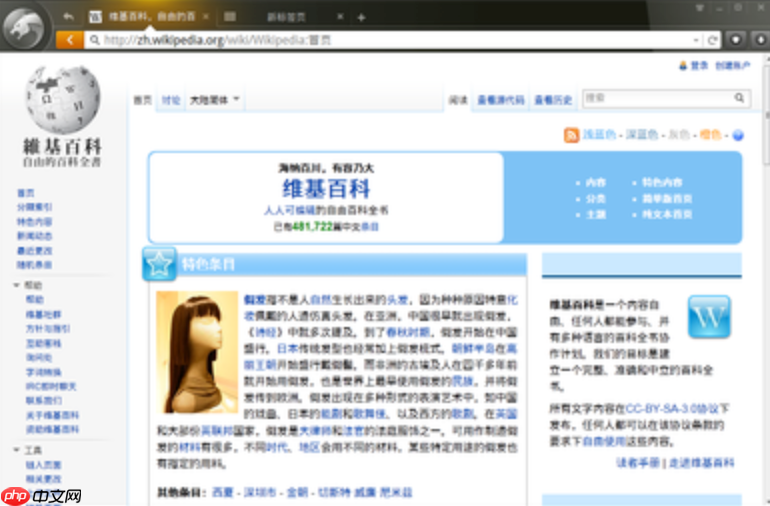Open the address bar history dropdown arrow

pos(696,40)
